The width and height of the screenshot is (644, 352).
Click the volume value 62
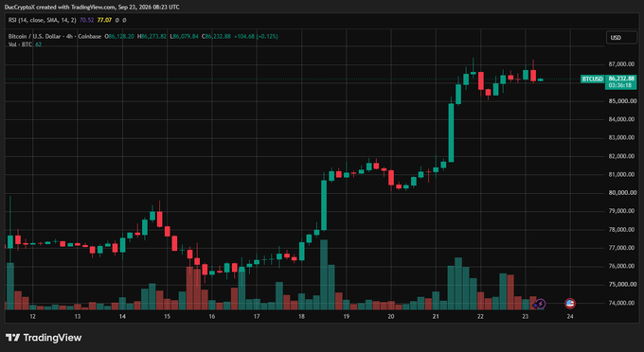38,44
